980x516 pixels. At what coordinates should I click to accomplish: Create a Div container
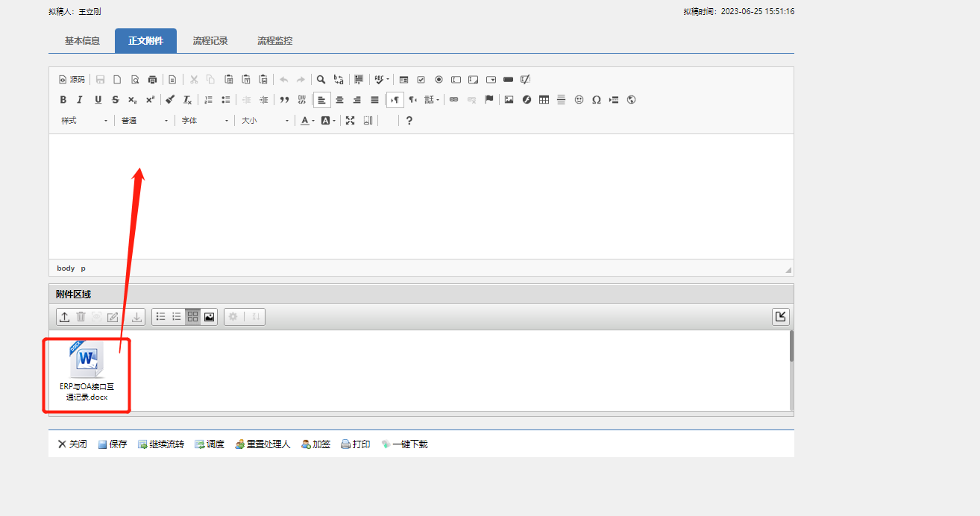(x=301, y=99)
